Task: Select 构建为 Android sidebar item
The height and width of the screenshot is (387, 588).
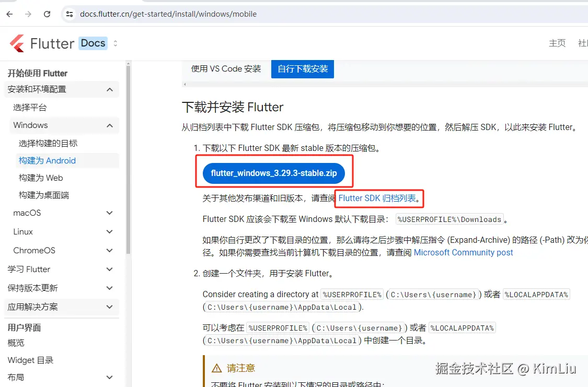Action: coord(47,160)
